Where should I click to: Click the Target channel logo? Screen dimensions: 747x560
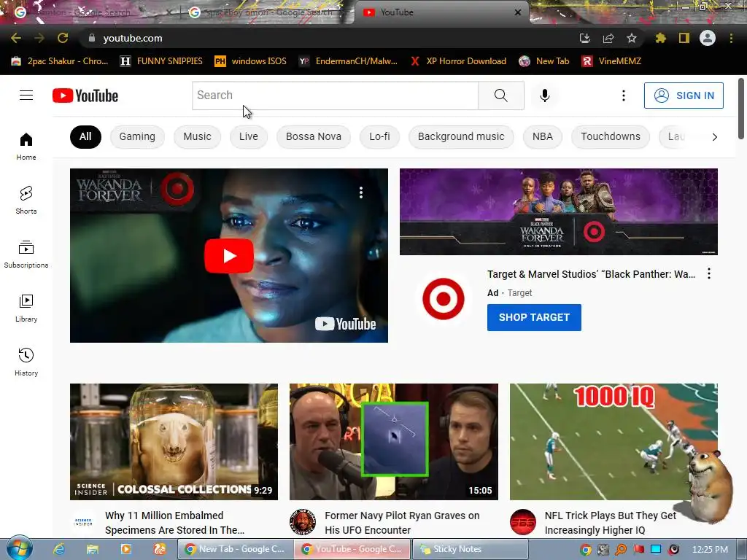coord(444,298)
